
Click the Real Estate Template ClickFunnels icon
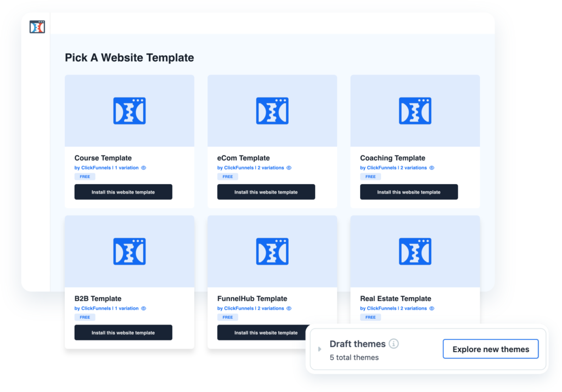(x=415, y=252)
